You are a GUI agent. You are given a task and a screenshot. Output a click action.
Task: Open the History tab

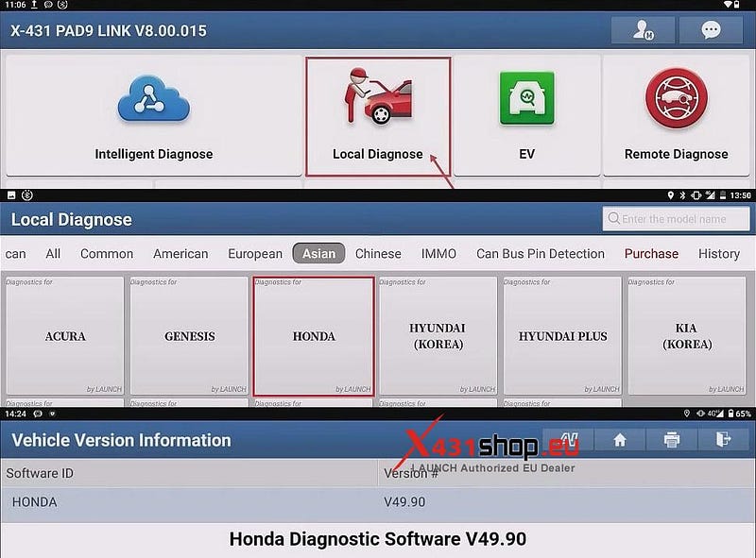click(x=719, y=253)
